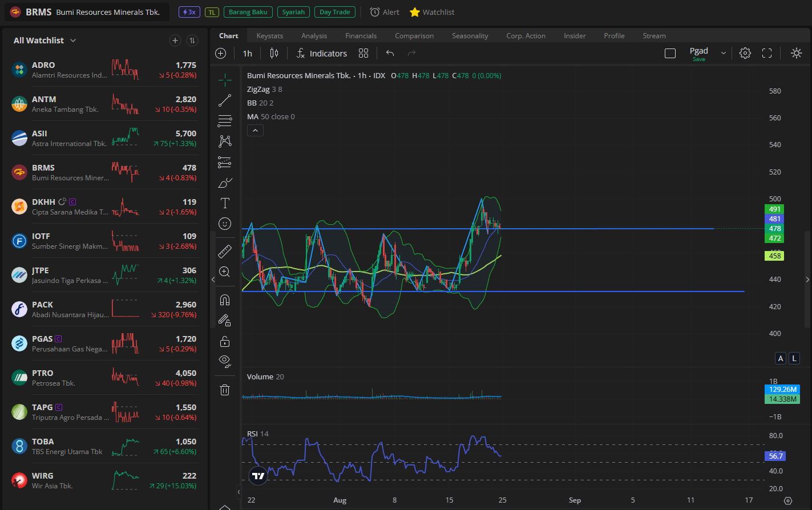Open the emoji icons tool
The height and width of the screenshot is (510, 812).
tap(225, 224)
